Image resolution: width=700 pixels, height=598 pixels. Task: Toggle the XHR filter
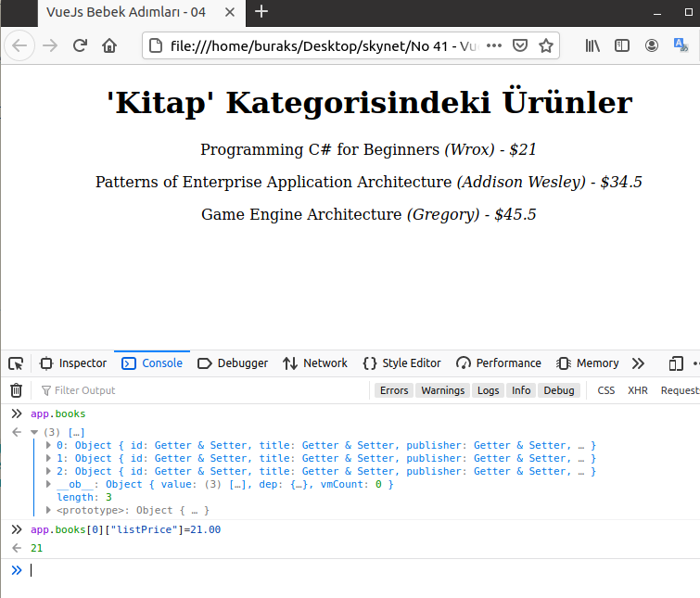pos(638,390)
